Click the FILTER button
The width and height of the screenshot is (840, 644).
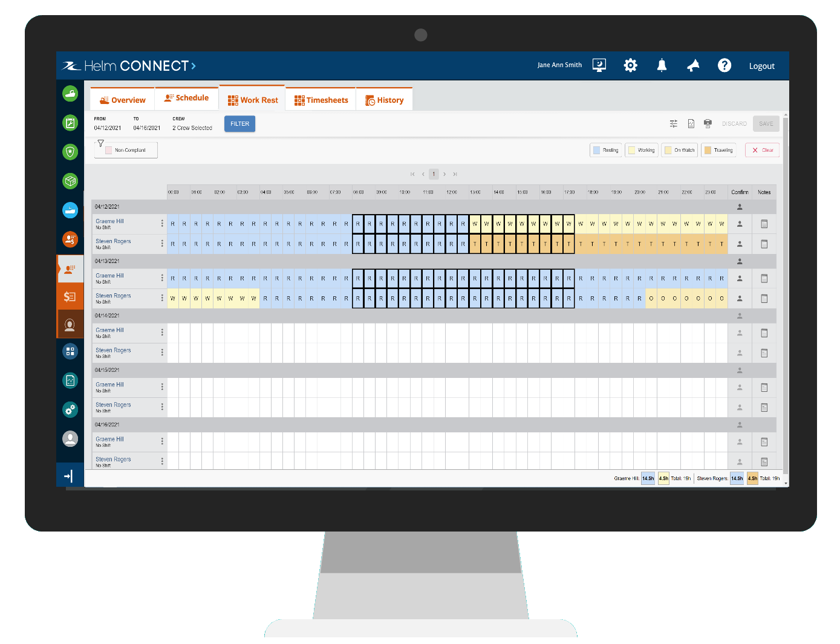239,123
